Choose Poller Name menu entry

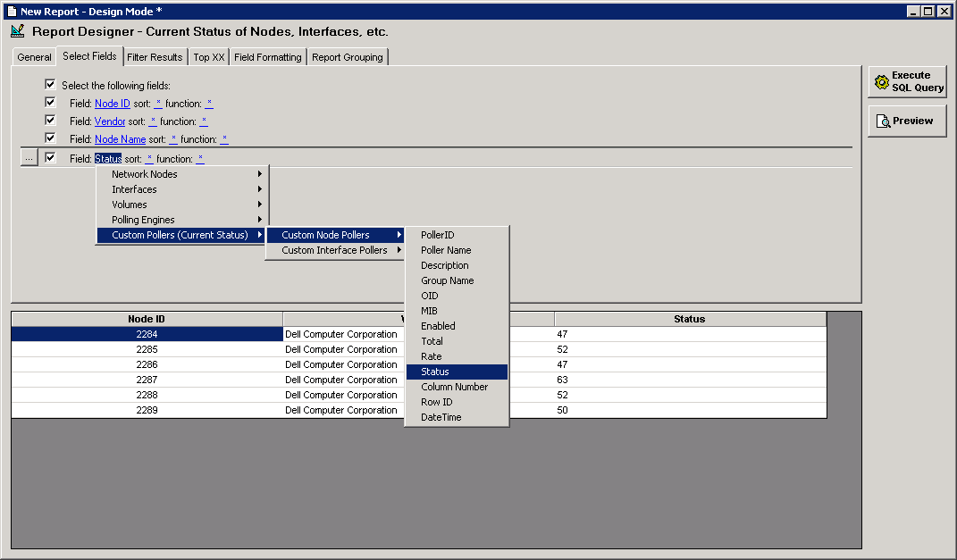[x=457, y=250]
